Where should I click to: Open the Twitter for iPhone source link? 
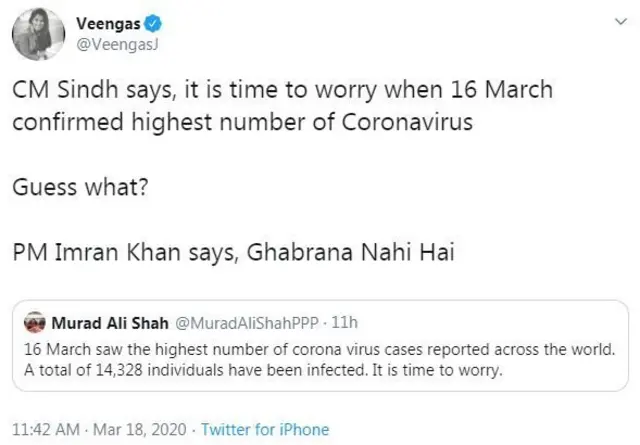(x=265, y=429)
